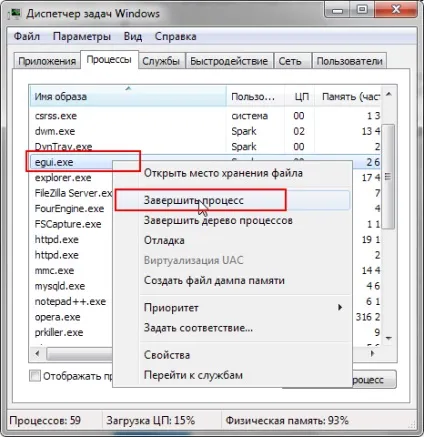Minimize the Task Manager window
Image resolution: width=424 pixels, height=437 pixels.
click(x=338, y=10)
